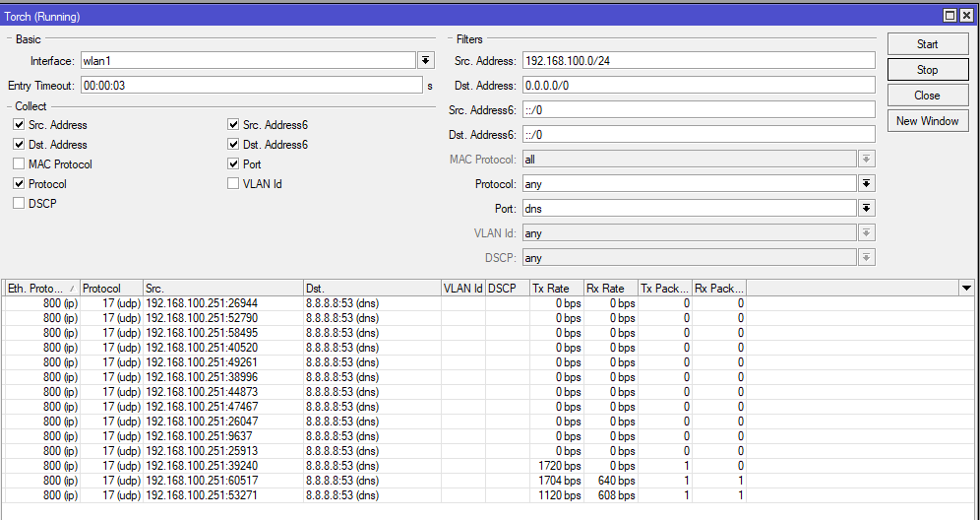Maximize the Torch window

950,16
